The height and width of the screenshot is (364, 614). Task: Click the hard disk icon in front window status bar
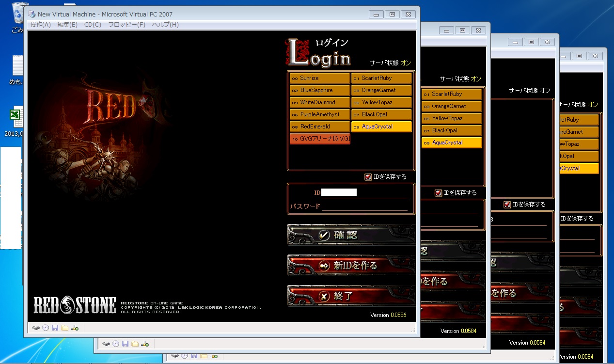pyautogui.click(x=36, y=328)
